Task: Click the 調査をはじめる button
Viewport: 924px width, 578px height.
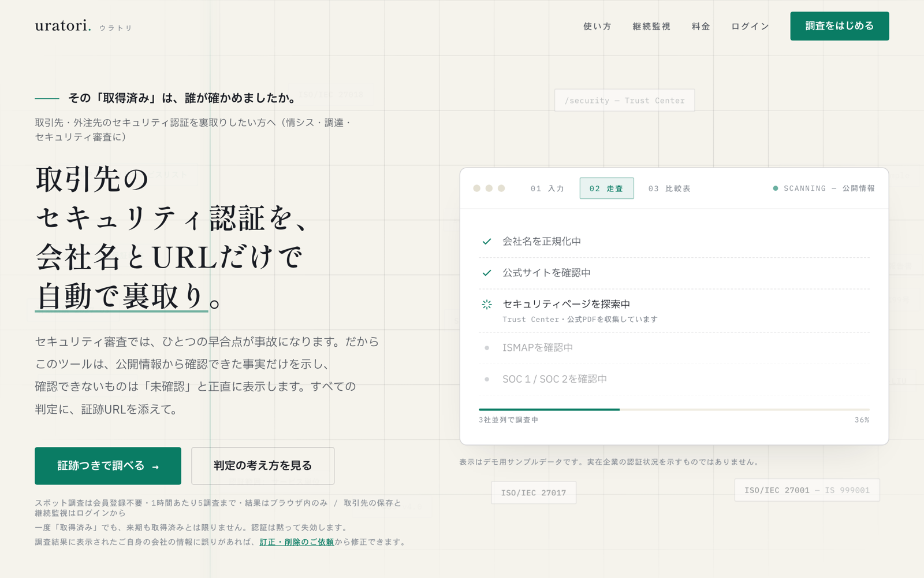Action: [x=840, y=26]
